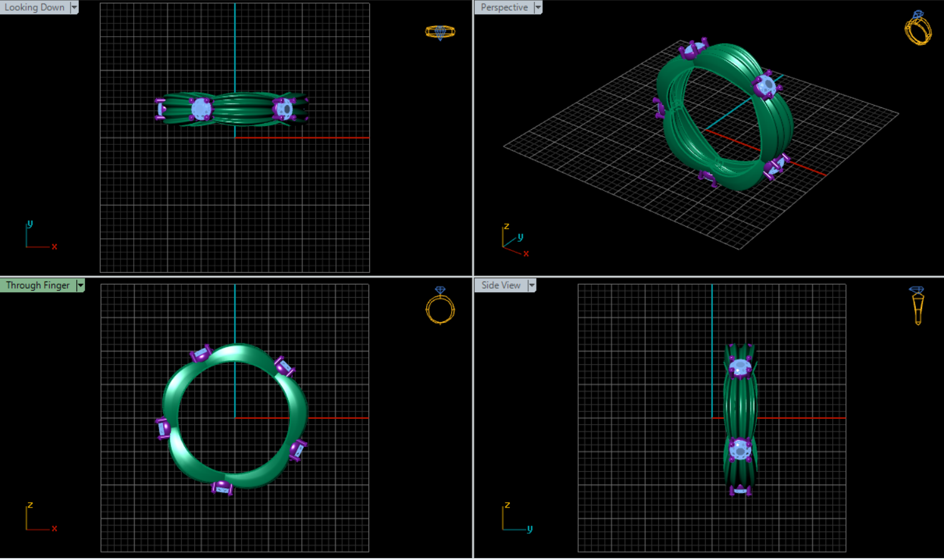The height and width of the screenshot is (560, 944).
Task: Click the XYZ axis indicator in Perspective viewport
Action: pyautogui.click(x=514, y=240)
